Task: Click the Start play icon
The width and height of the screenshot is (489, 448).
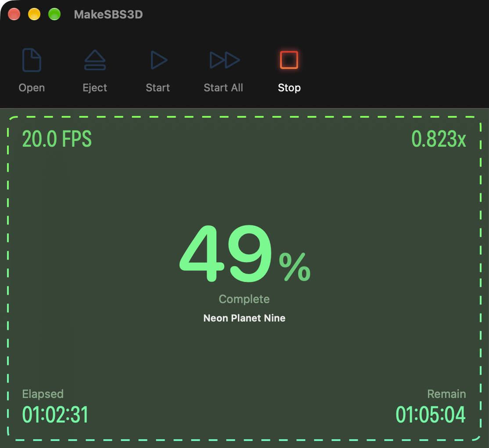Action: (x=159, y=60)
